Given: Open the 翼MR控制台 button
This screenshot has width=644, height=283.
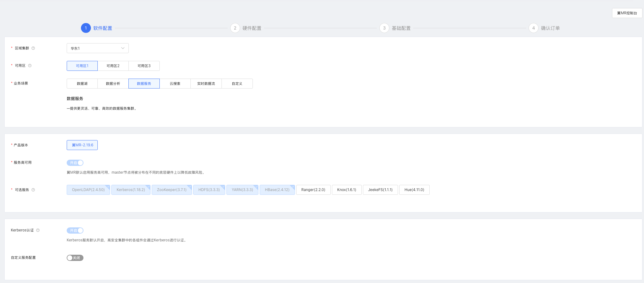Looking at the screenshot, I should [627, 13].
